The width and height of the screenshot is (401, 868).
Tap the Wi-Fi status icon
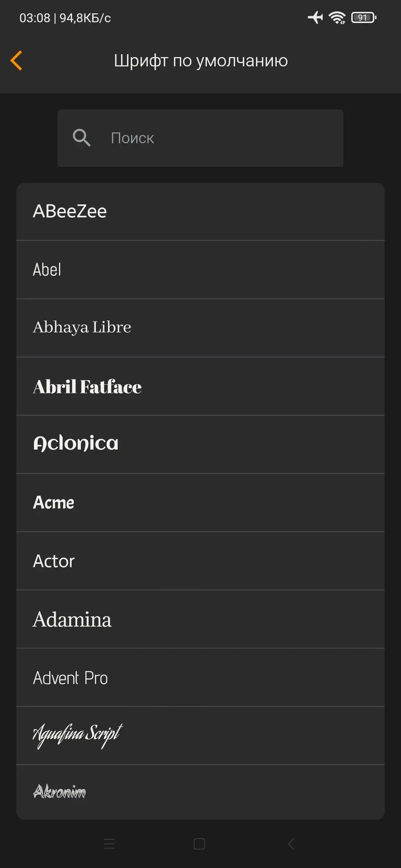click(x=337, y=18)
